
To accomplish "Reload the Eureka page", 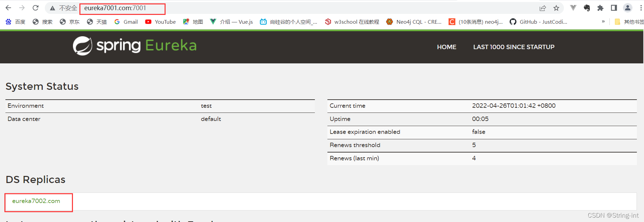I will click(36, 8).
